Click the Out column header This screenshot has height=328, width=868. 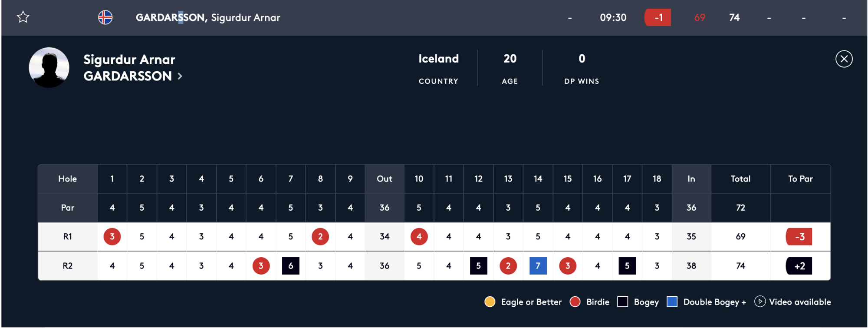pos(385,179)
